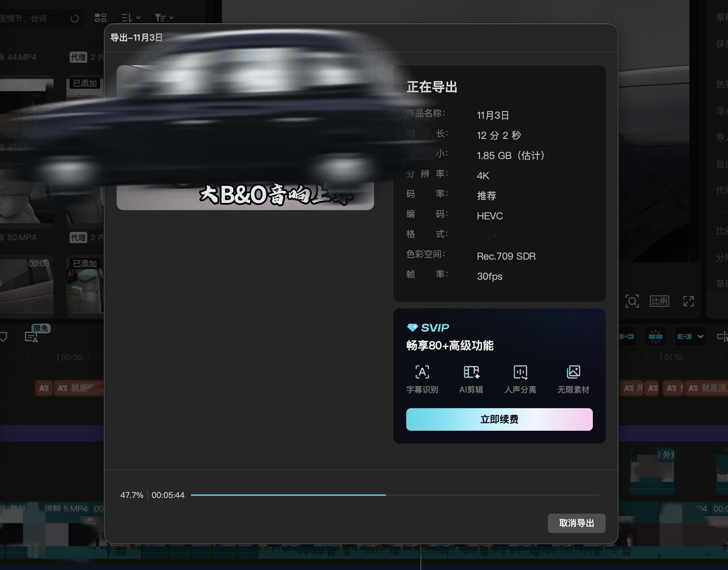728x570 pixels.
Task: Select the highlighted split tool icon
Action: point(655,337)
